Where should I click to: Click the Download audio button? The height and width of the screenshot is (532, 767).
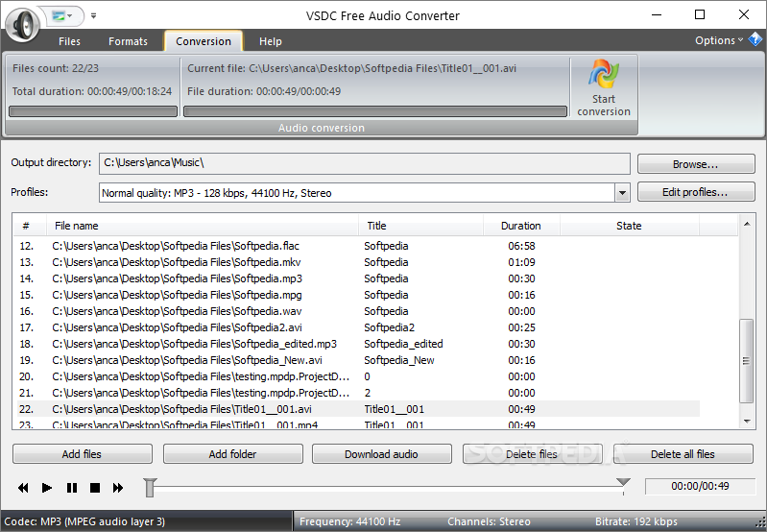pos(381,454)
